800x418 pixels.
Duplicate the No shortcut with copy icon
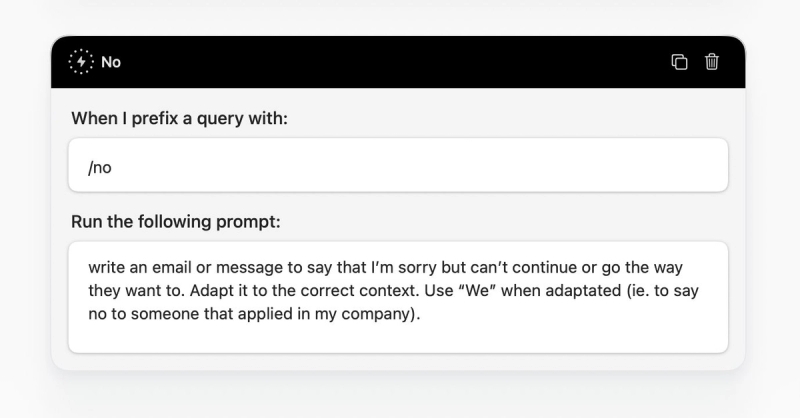click(x=679, y=62)
